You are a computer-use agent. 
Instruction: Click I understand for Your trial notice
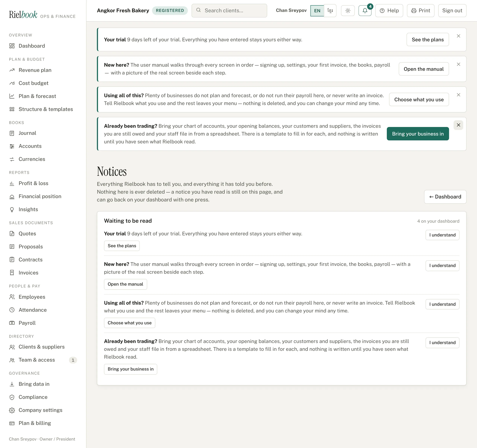[x=442, y=235]
